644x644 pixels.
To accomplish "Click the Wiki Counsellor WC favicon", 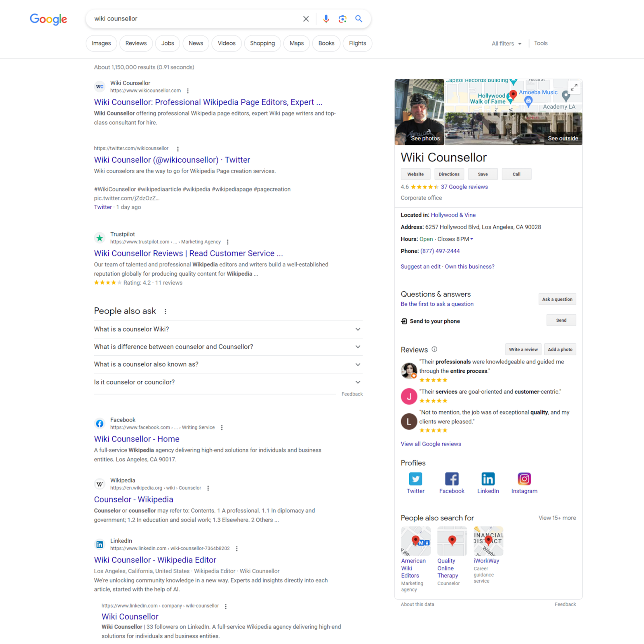I will click(x=100, y=87).
